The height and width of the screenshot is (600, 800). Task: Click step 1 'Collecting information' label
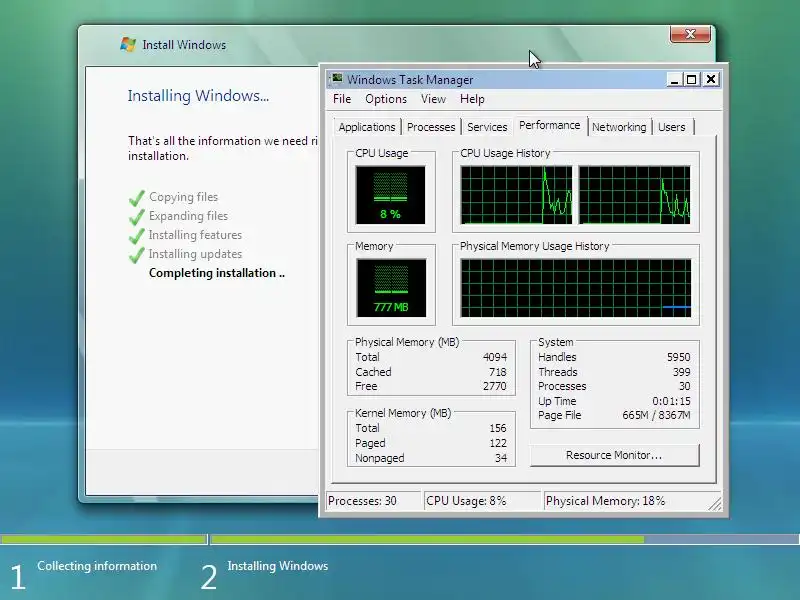pos(97,566)
